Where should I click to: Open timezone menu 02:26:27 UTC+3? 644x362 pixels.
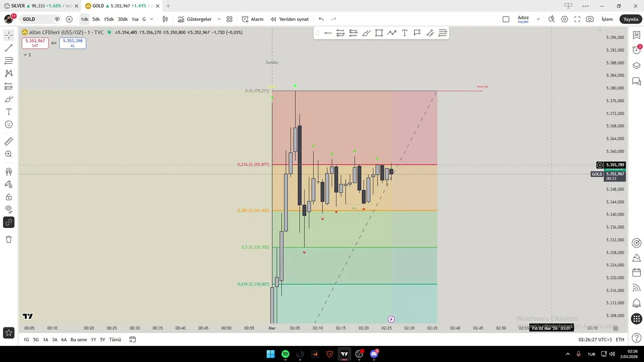(x=595, y=339)
